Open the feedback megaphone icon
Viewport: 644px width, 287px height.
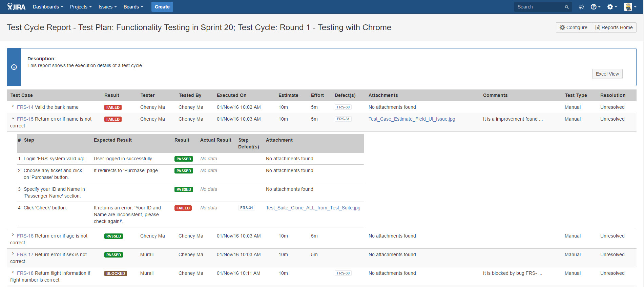point(581,7)
